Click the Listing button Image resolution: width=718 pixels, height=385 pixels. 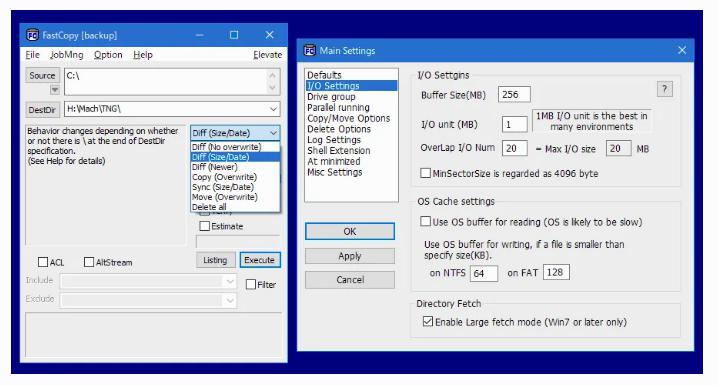[x=215, y=260]
